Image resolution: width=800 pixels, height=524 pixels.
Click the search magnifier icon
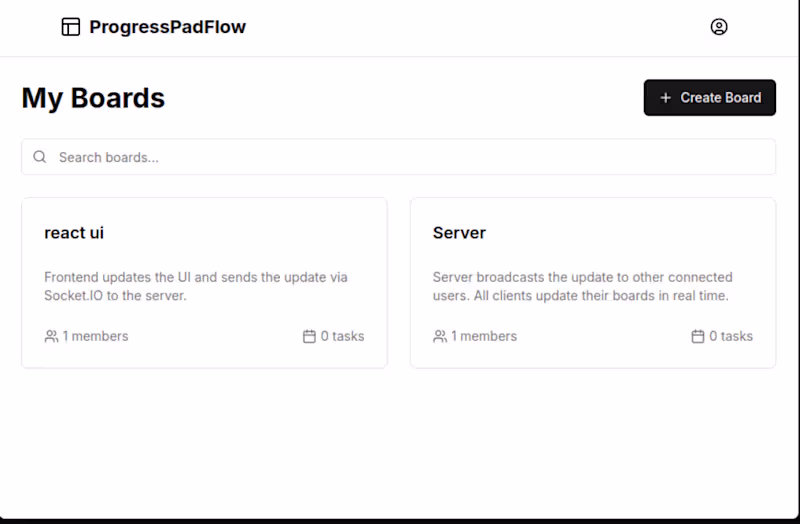pyautogui.click(x=40, y=157)
